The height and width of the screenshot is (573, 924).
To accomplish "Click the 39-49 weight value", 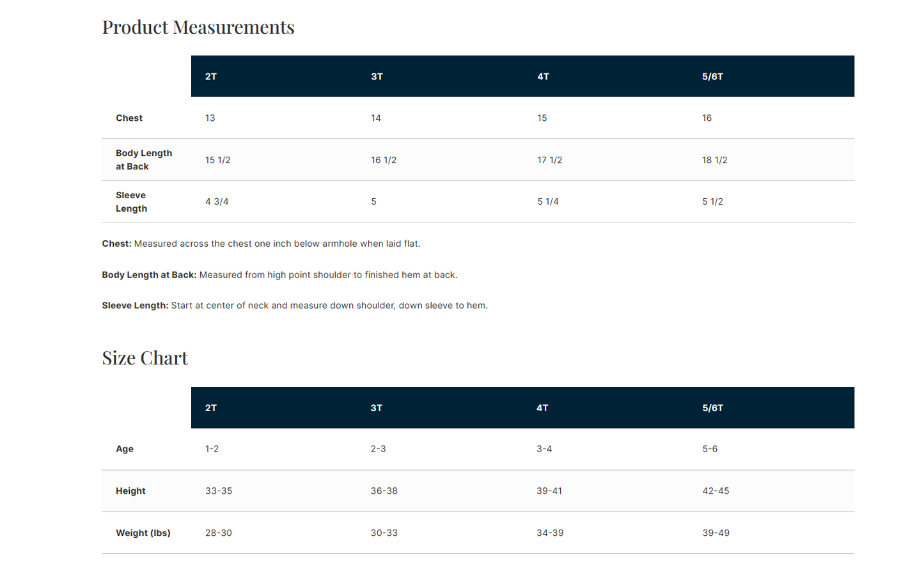I will [x=716, y=533].
